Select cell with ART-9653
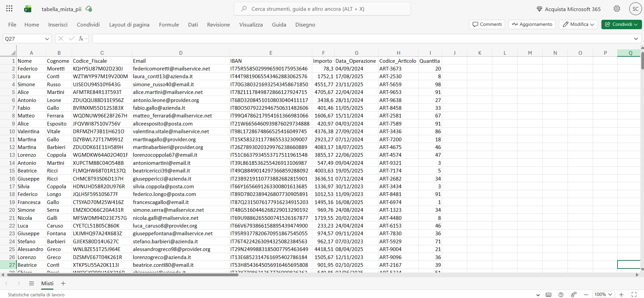This screenshot has width=644, height=298. [x=398, y=92]
